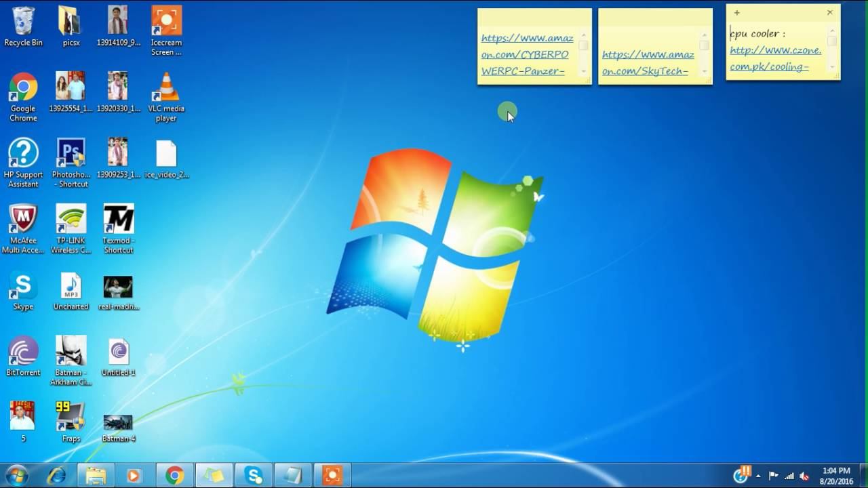Open the Amazon CYBERPOWERPC Panzer link
This screenshot has height=488, width=868.
[x=527, y=54]
